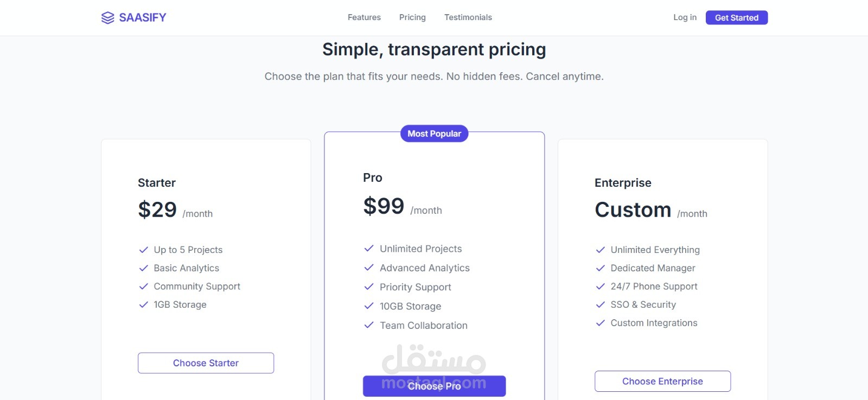Click the SAASIFY brand name text
868x400 pixels.
point(143,17)
